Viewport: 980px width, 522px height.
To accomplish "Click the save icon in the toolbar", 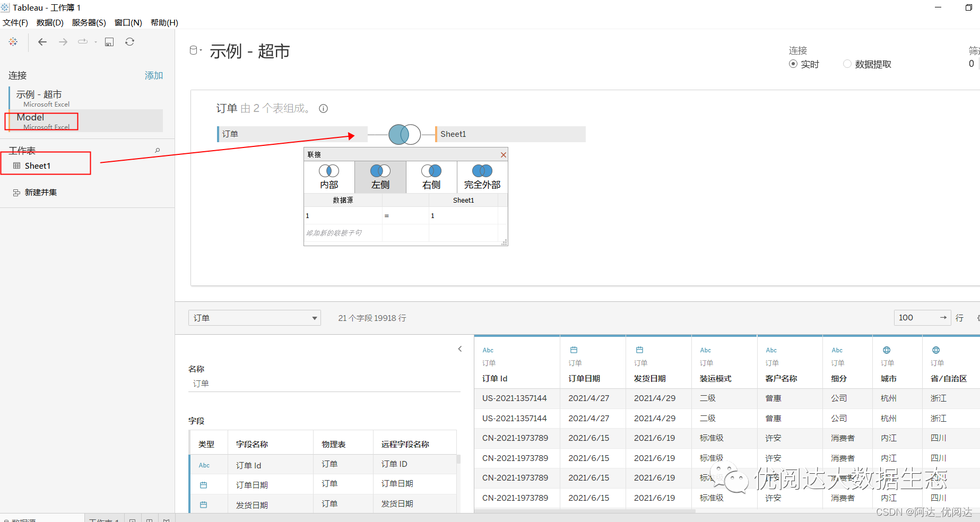I will point(109,42).
